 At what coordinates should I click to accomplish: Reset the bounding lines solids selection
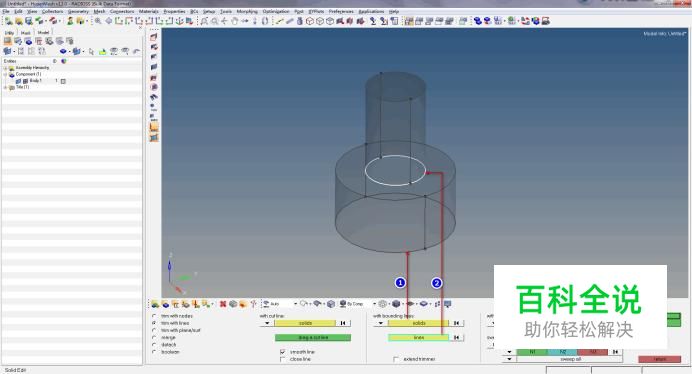coord(457,323)
